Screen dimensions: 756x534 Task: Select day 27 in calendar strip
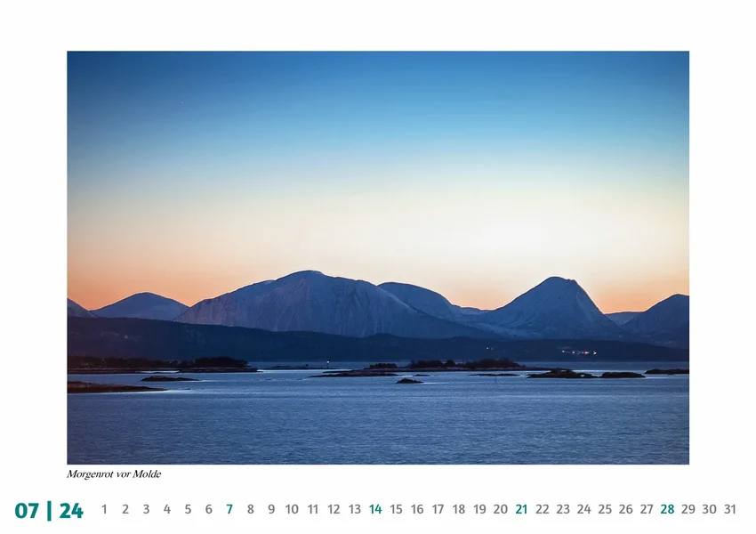point(647,509)
